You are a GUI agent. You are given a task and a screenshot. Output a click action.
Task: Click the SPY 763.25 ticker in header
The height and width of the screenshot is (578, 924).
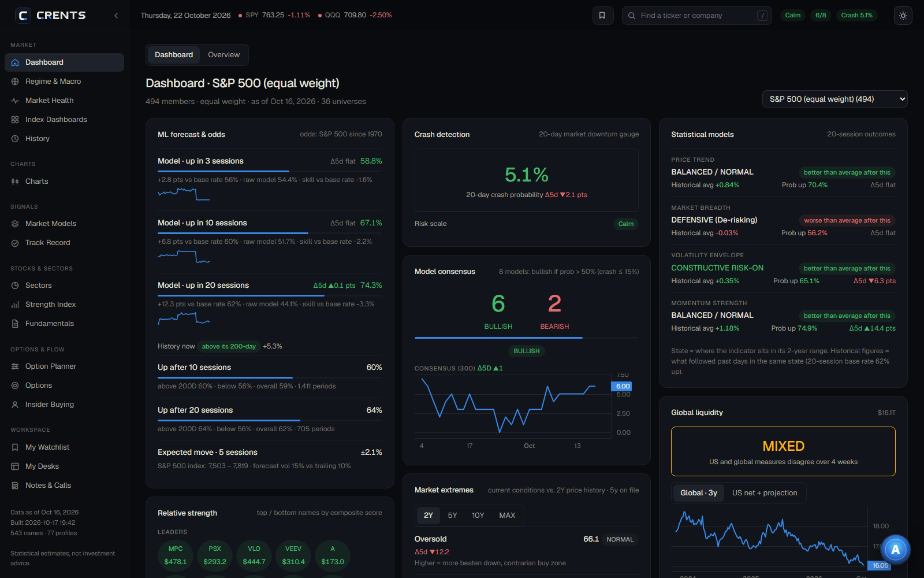point(274,16)
